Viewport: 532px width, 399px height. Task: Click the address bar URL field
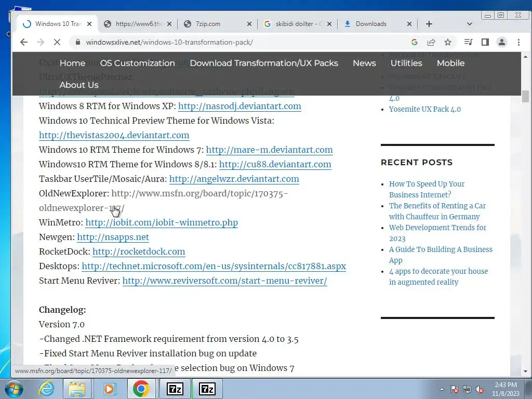(x=237, y=42)
